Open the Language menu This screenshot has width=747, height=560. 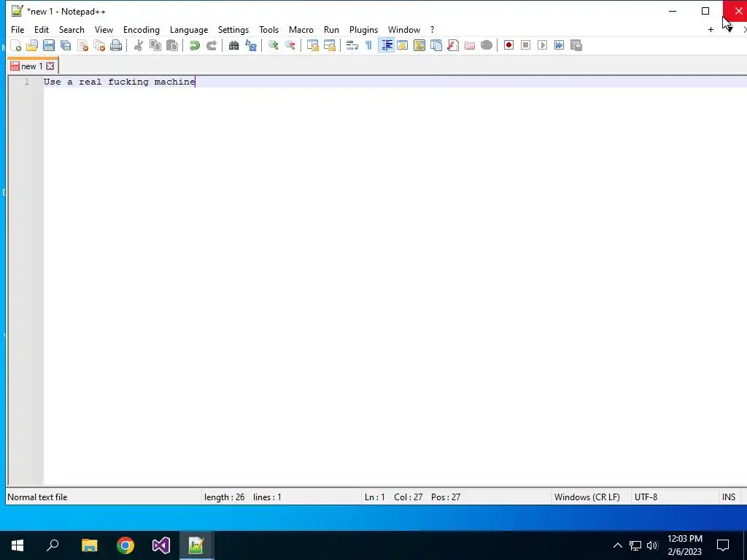click(x=189, y=29)
